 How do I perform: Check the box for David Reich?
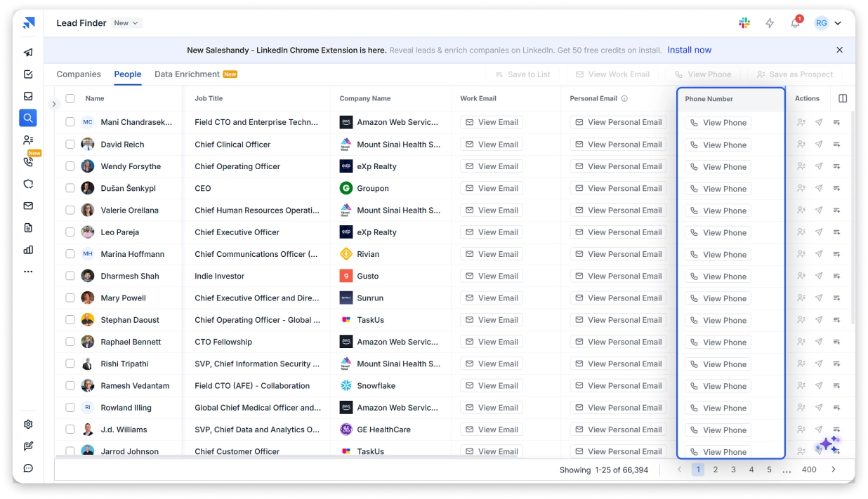pyautogui.click(x=70, y=144)
